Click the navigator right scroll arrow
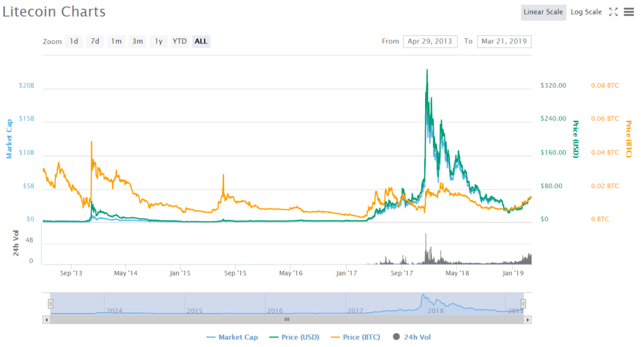This screenshot has height=347, width=644. click(x=528, y=319)
